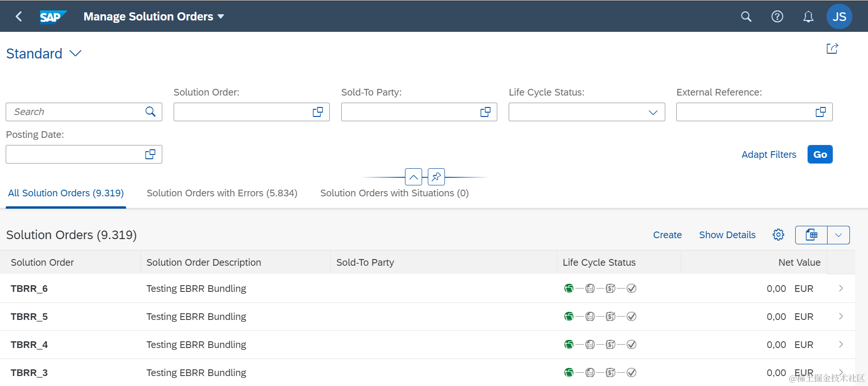Screen dimensions: 868x386
Task: Switch to Solution Orders with Situations tab
Action: click(394, 193)
